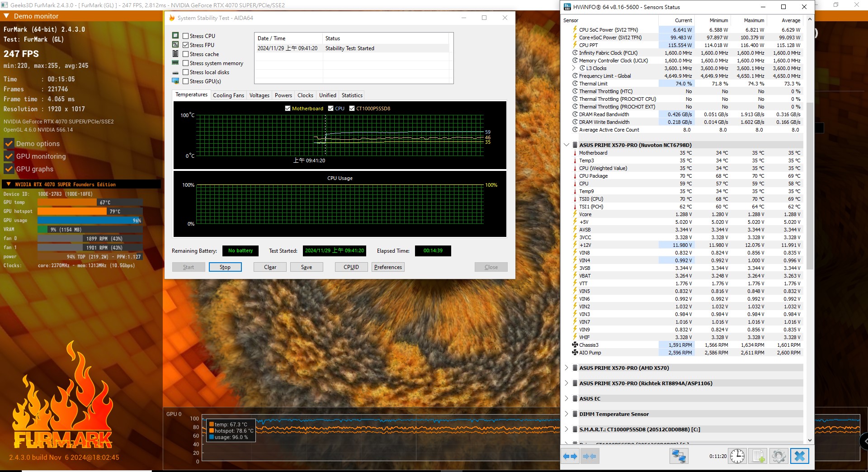868x472 pixels.
Task: Click HWiNFO blue X close sensors icon
Action: tap(799, 456)
